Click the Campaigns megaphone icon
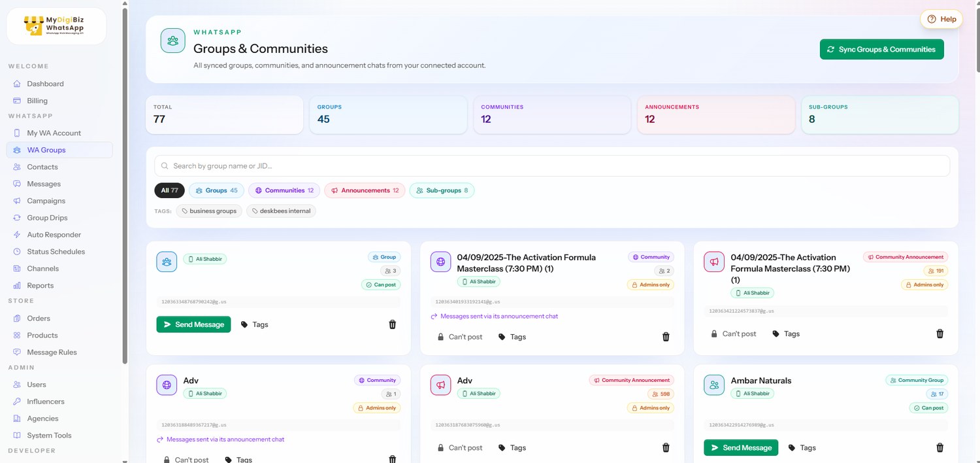The height and width of the screenshot is (463, 980). click(17, 201)
